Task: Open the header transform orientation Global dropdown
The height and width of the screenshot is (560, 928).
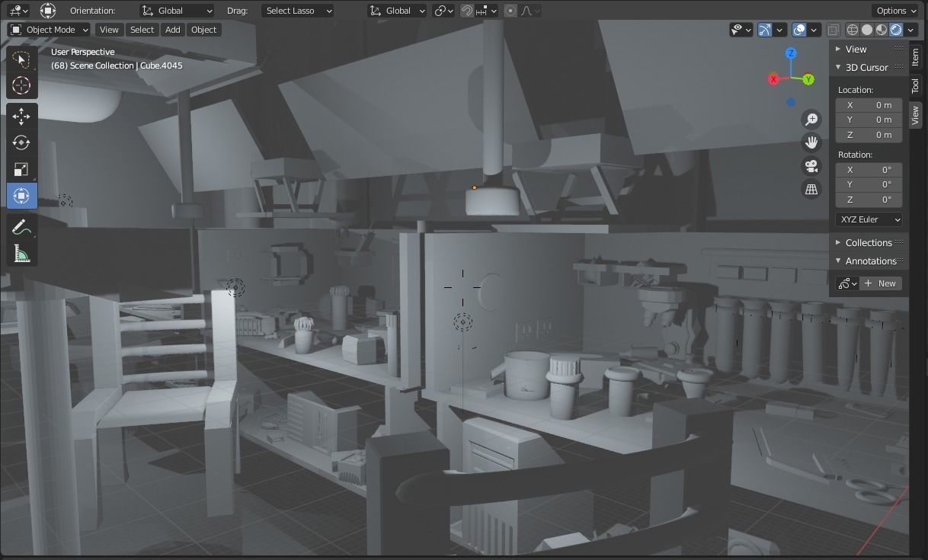Action: (x=397, y=11)
